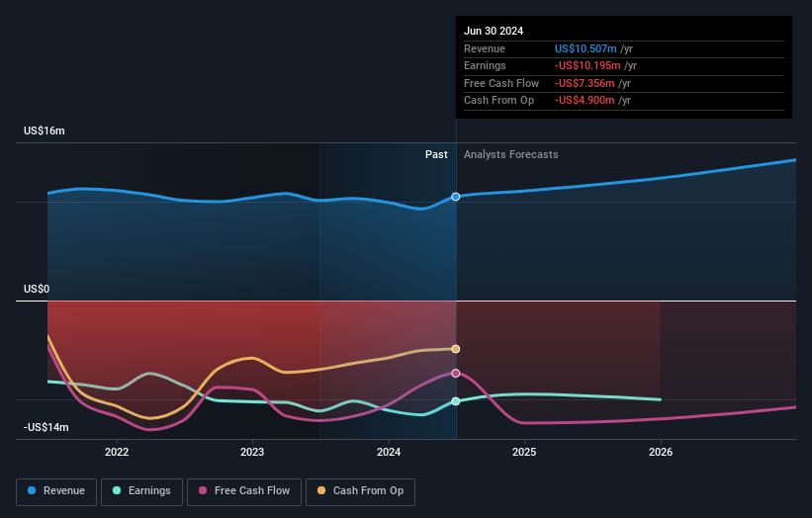Click the Analysts Forecasts label
The image size is (812, 518).
click(x=511, y=155)
